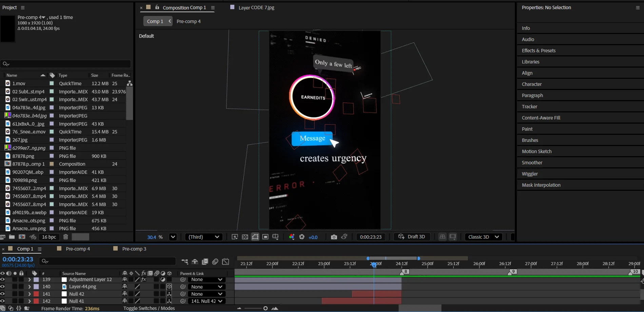Toggle the 3D layer switch on Layer-44.png

[x=169, y=287]
